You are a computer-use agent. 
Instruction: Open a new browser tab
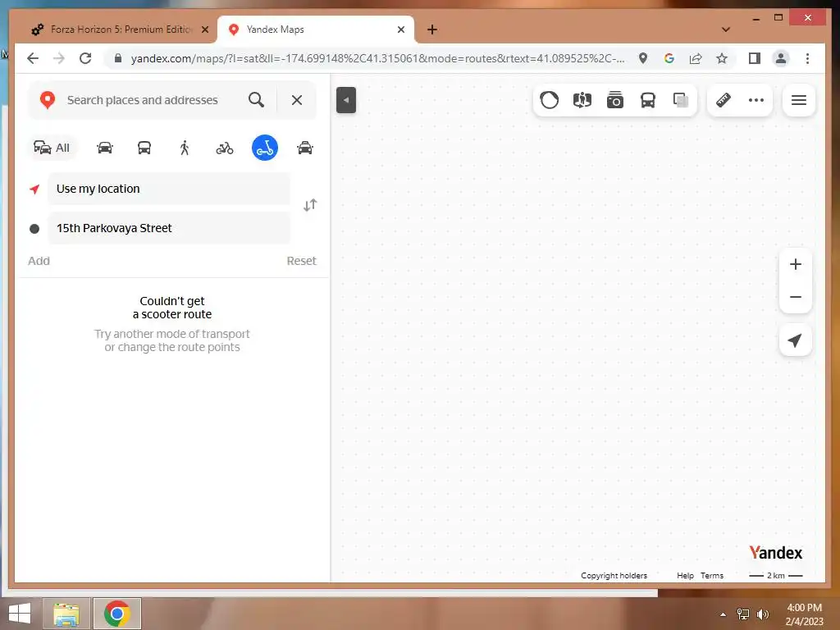(x=432, y=30)
